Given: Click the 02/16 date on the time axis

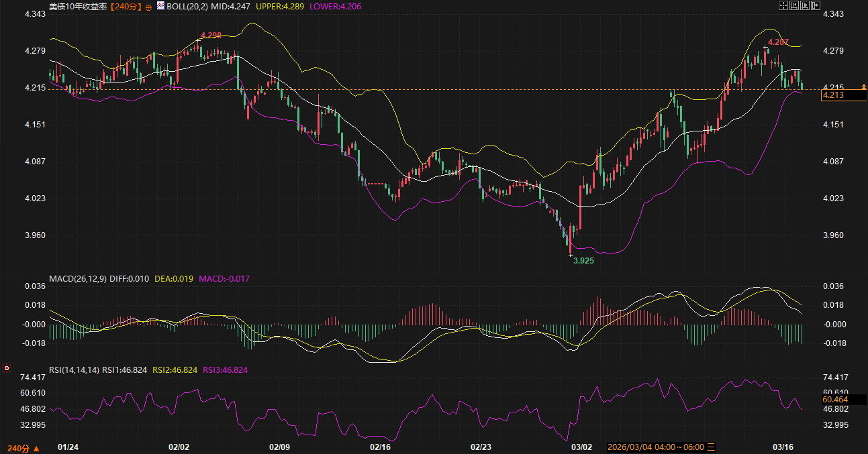Looking at the screenshot, I should 380,447.
